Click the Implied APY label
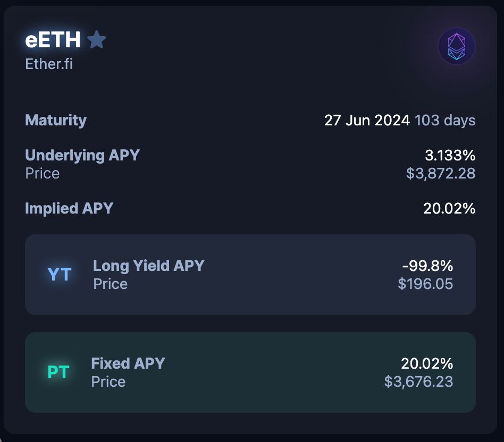Viewport: 504px width, 442px height. coord(69,208)
